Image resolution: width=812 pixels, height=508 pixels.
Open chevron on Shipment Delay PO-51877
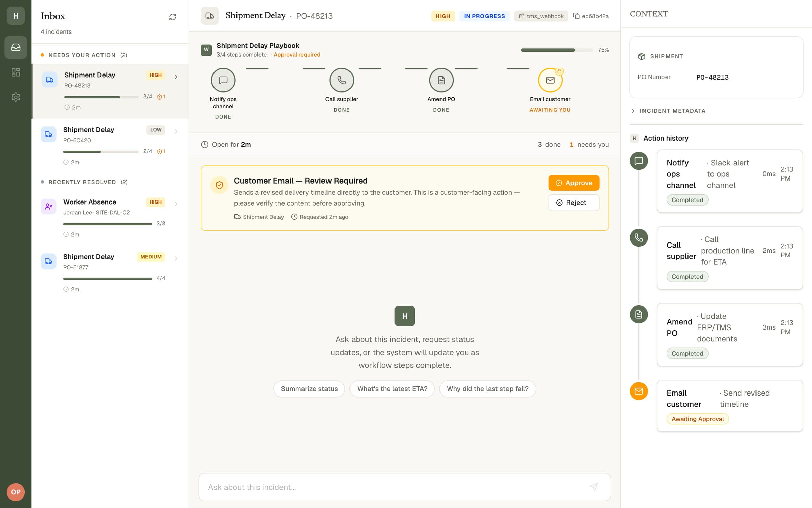176,258
